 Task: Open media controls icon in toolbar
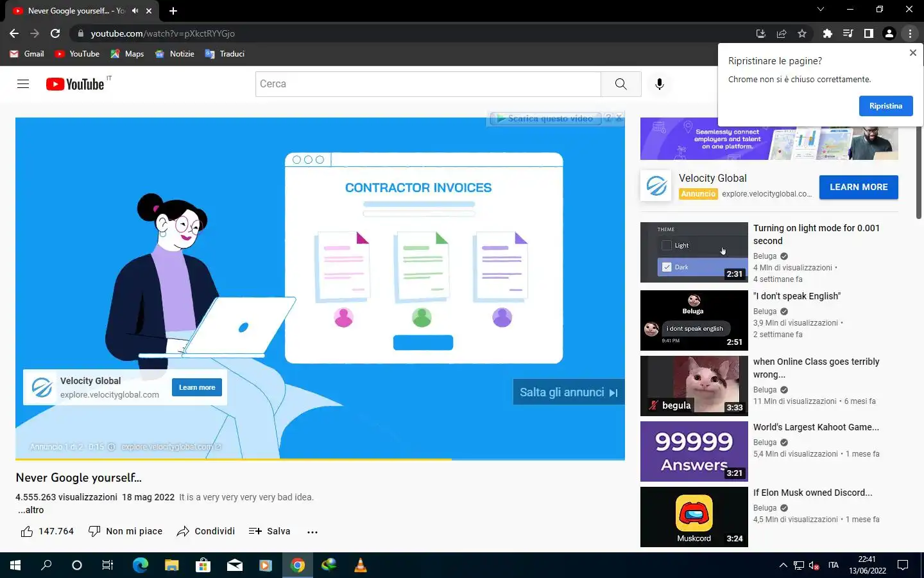(x=848, y=33)
